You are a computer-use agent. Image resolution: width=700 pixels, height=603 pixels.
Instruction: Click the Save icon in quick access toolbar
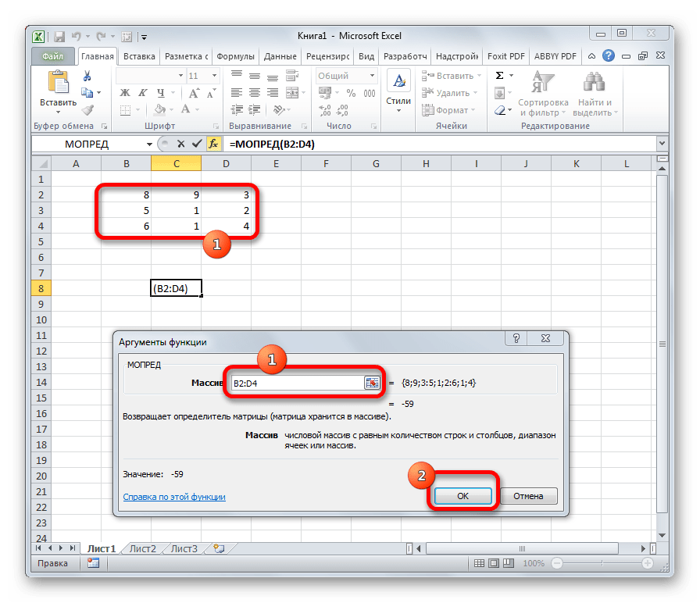(x=58, y=36)
